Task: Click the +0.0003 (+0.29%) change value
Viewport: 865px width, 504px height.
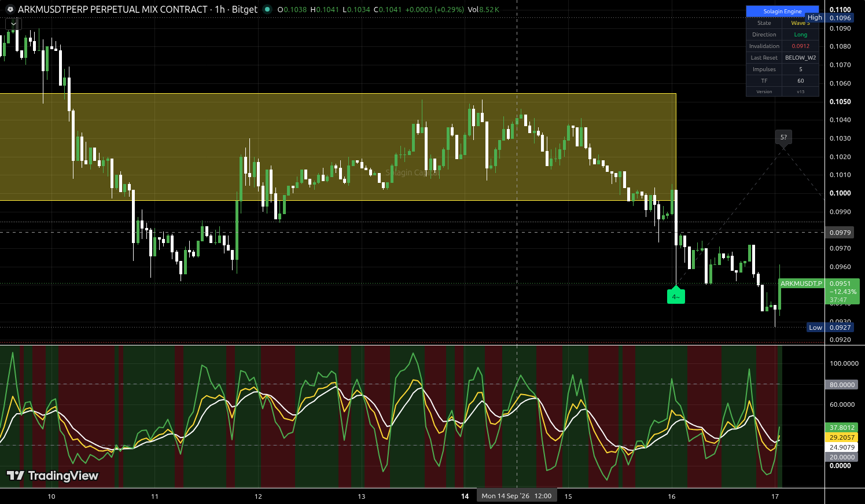Action: coord(435,10)
